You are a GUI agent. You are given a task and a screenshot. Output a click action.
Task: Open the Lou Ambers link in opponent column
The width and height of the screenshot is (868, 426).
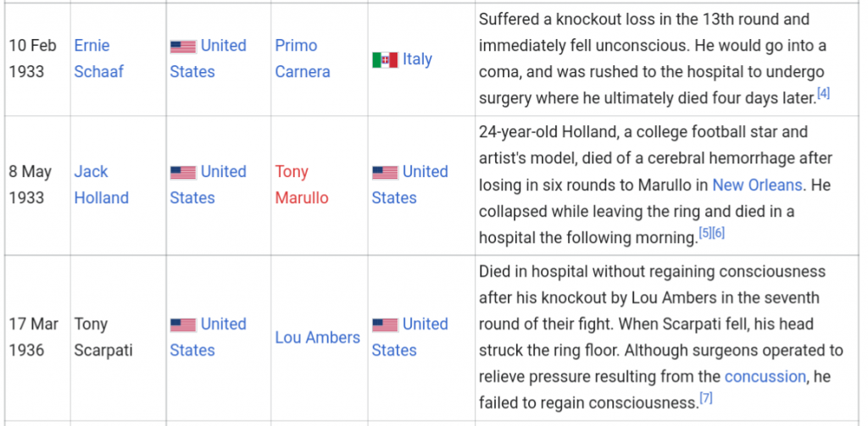point(318,337)
